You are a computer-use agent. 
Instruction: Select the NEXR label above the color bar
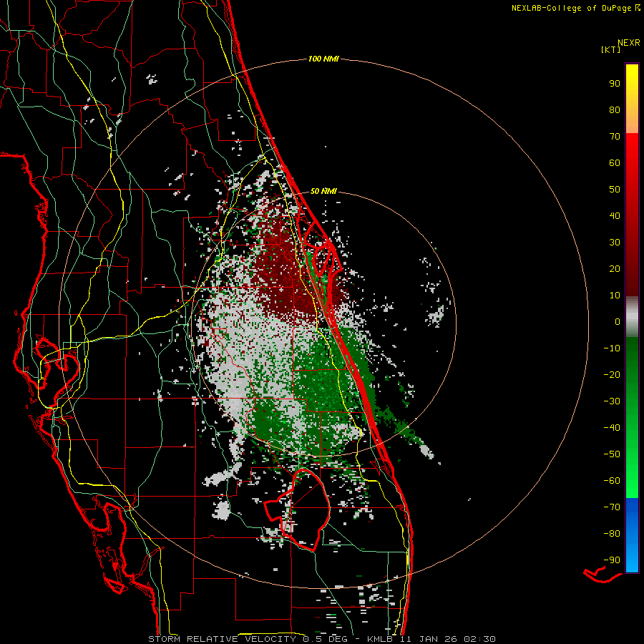629,43
